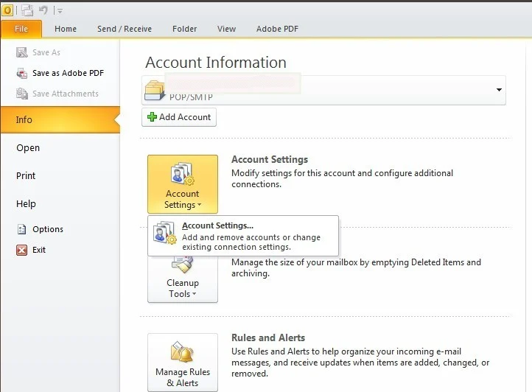Screen dimensions: 532x392
Task: Click the Cleanup Tools broom icon
Action: (x=183, y=265)
